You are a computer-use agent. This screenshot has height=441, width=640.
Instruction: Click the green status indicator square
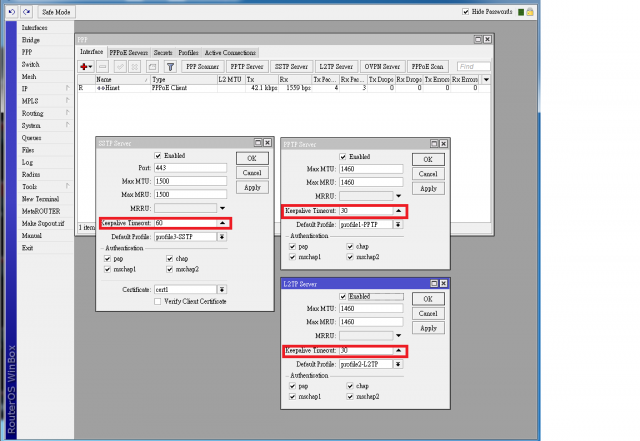(x=521, y=12)
